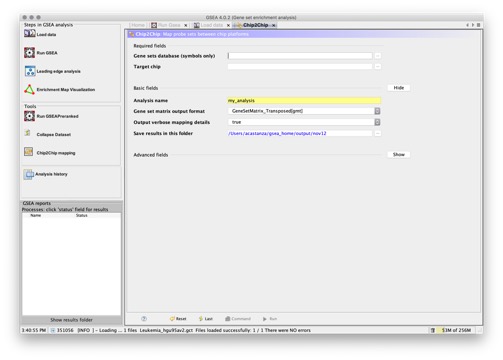Click Analysis history label
503x360 pixels.
pos(51,174)
